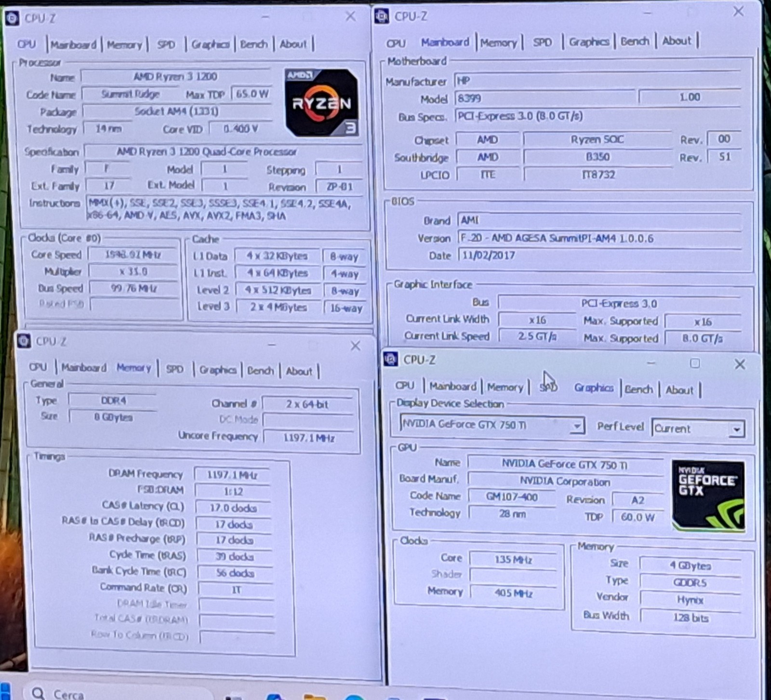The width and height of the screenshot is (771, 700).
Task: Click the AMD Ryzen 3 processor logo
Action: click(x=321, y=103)
